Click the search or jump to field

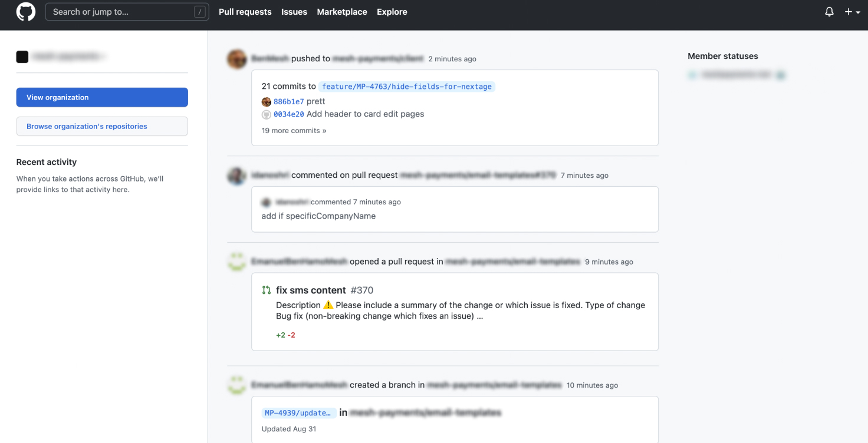pos(121,12)
